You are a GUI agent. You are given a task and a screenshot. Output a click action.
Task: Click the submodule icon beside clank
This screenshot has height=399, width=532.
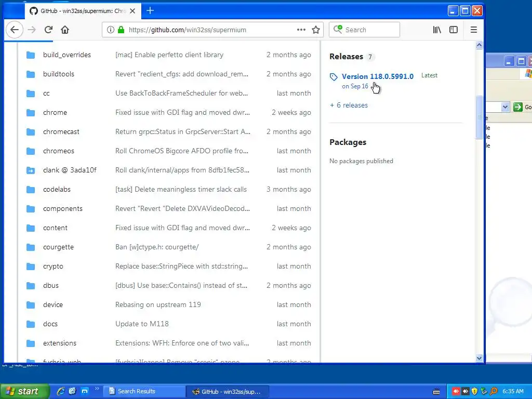[31, 170]
